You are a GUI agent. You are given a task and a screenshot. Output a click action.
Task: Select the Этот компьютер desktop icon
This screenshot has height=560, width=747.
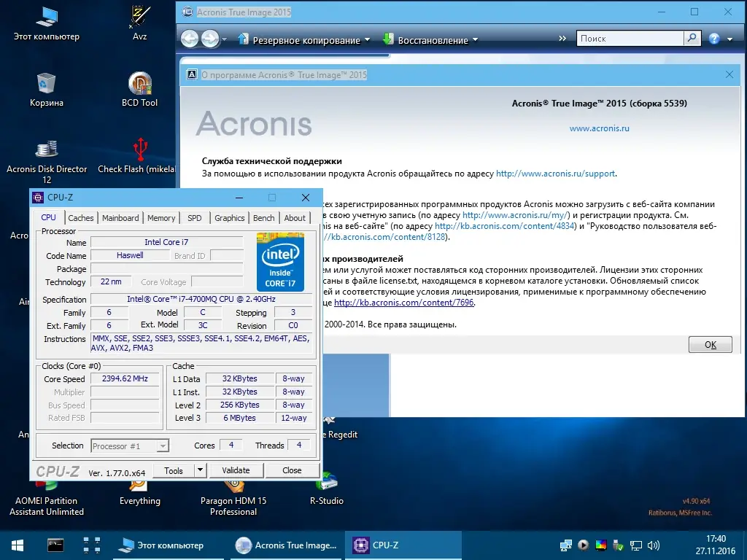46,23
